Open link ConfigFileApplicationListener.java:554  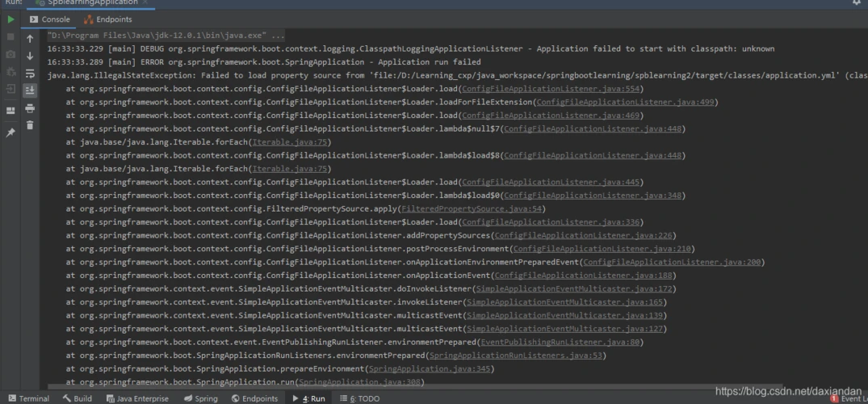click(x=551, y=89)
